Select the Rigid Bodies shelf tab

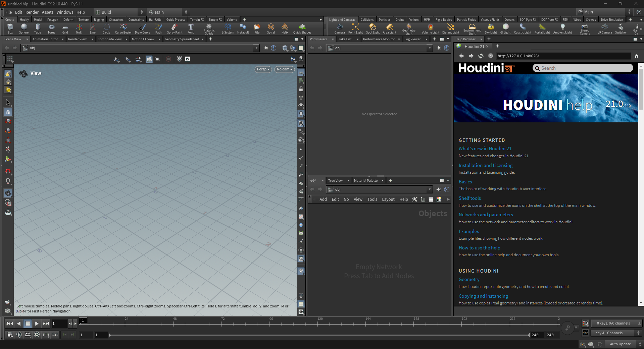point(444,20)
